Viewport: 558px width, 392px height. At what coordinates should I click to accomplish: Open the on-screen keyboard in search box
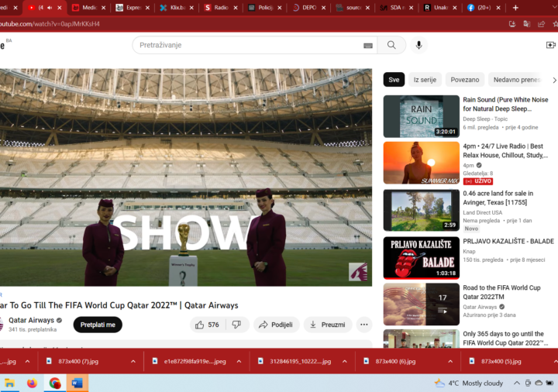(x=367, y=46)
